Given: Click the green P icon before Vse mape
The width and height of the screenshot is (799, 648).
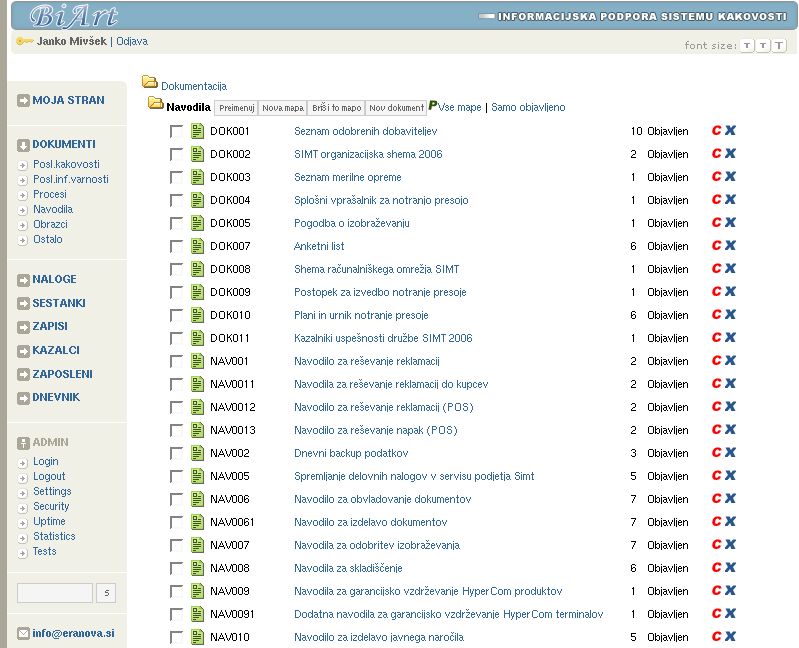Looking at the screenshot, I should pos(433,106).
